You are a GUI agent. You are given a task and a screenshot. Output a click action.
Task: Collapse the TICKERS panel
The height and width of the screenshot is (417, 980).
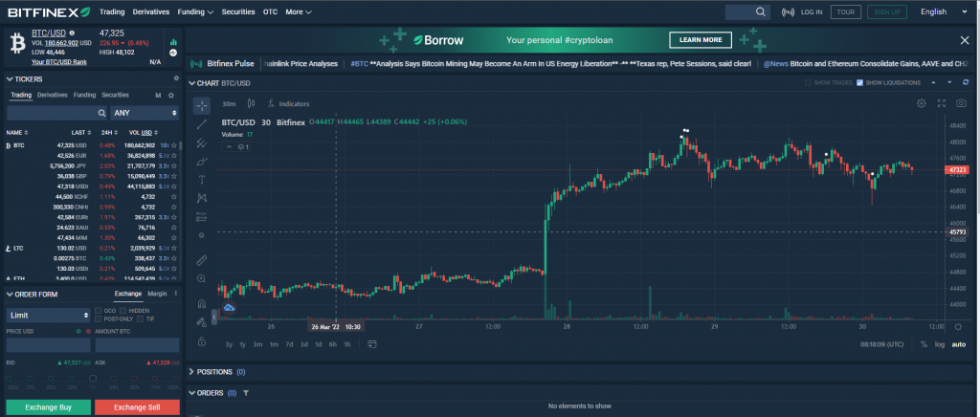click(10, 79)
